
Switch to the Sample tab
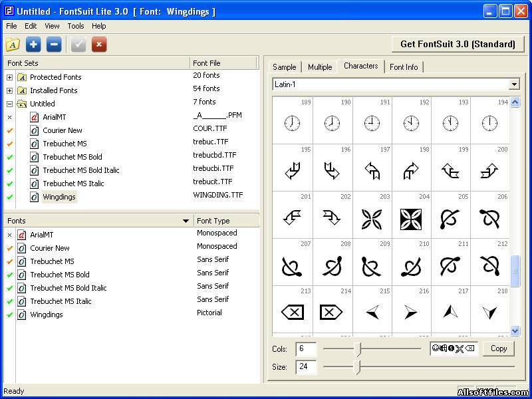click(285, 67)
